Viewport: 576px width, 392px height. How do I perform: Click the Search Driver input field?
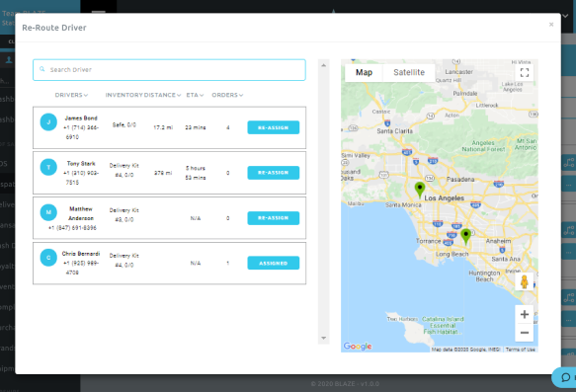(x=169, y=70)
